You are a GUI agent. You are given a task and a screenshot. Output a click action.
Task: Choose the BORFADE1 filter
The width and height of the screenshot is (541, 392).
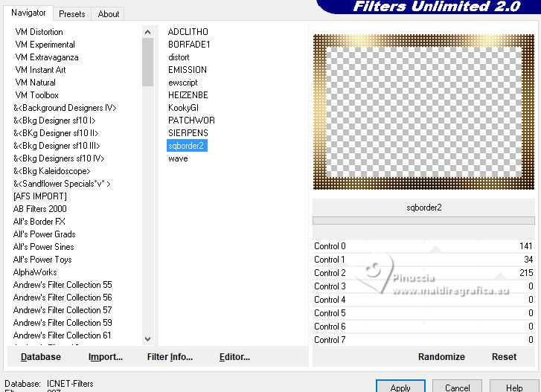(x=189, y=45)
